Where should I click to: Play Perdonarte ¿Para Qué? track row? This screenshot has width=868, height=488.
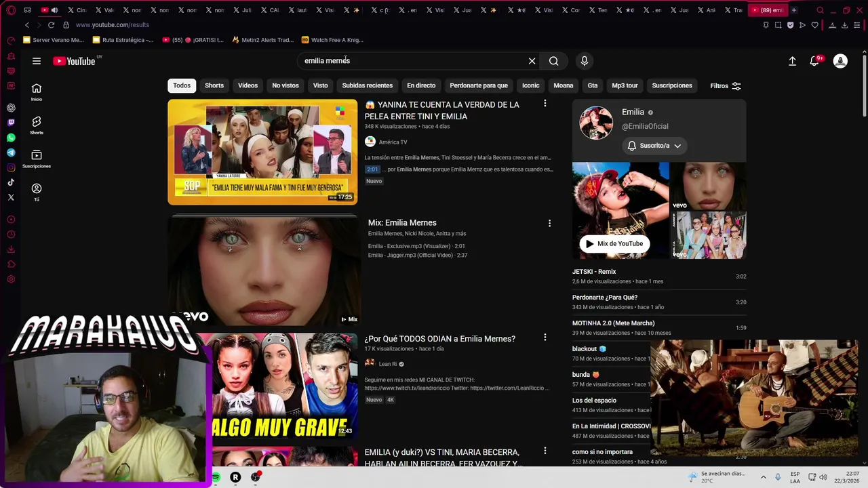click(659, 302)
